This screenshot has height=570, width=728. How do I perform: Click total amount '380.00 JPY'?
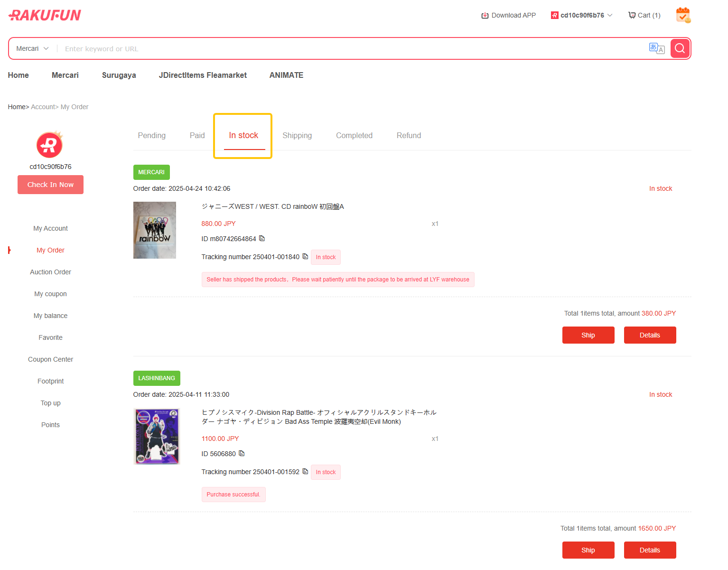[x=659, y=313]
